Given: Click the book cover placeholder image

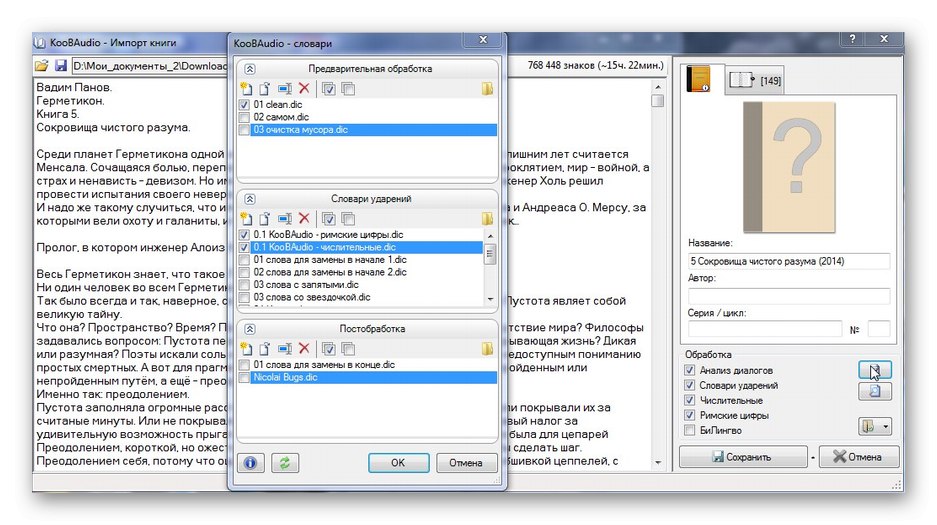Looking at the screenshot, I should pos(789,167).
